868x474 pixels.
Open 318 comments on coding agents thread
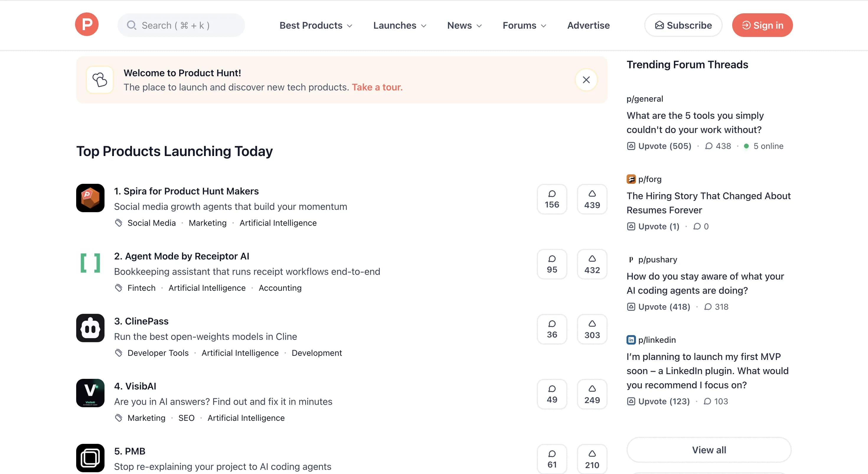pyautogui.click(x=716, y=307)
